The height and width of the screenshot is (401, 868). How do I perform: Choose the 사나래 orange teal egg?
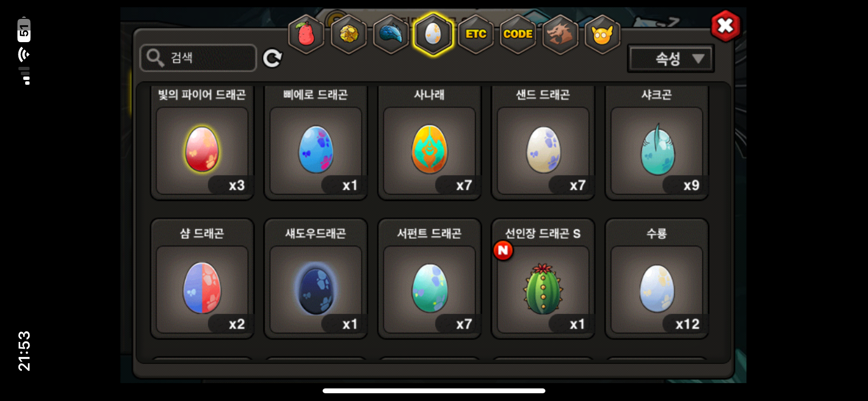point(430,149)
